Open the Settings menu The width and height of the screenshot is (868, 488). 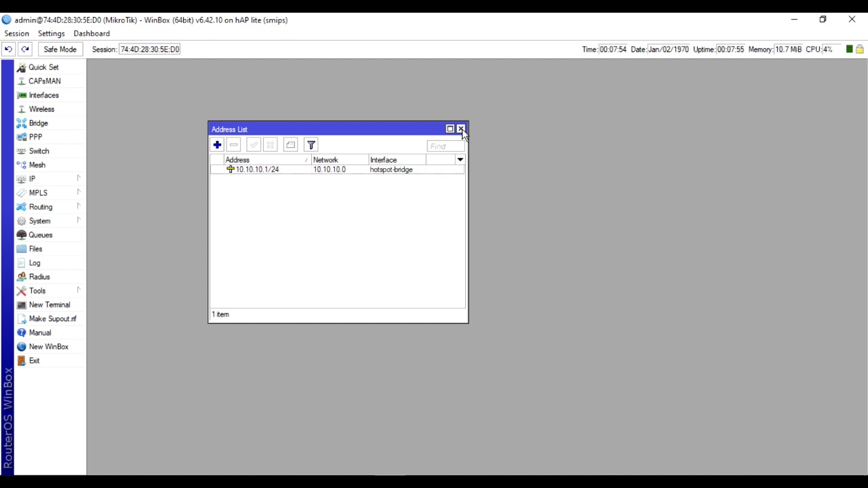[x=52, y=33]
